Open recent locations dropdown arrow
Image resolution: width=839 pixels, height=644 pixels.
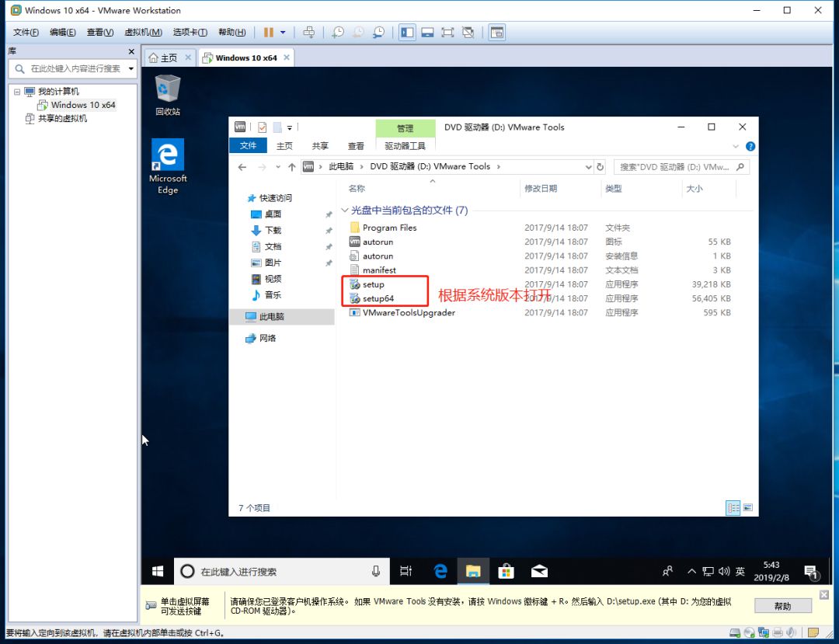[x=278, y=167]
